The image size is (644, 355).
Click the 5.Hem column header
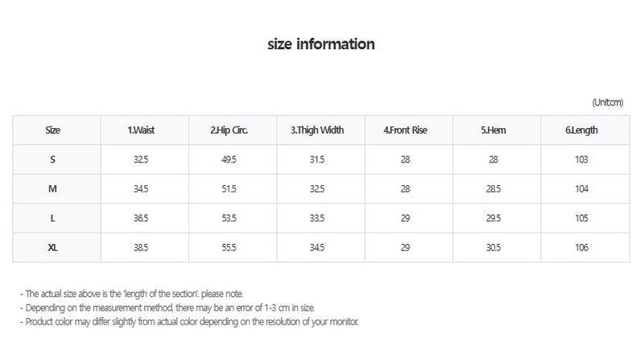[x=493, y=130]
